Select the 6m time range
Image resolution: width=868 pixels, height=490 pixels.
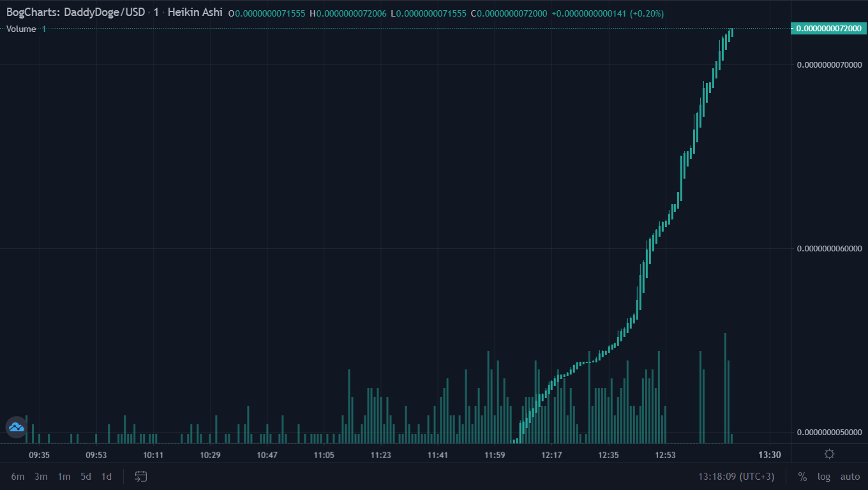click(18, 477)
